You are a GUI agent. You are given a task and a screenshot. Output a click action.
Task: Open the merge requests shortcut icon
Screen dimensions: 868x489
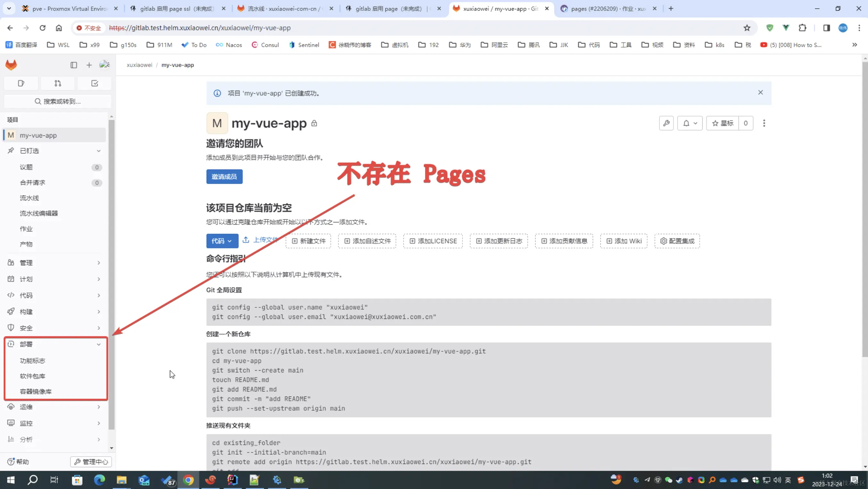pyautogui.click(x=58, y=83)
